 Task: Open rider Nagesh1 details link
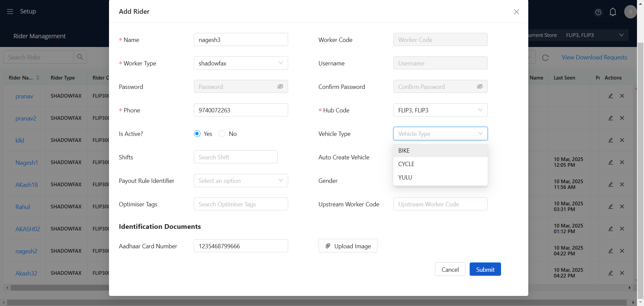[x=27, y=163]
